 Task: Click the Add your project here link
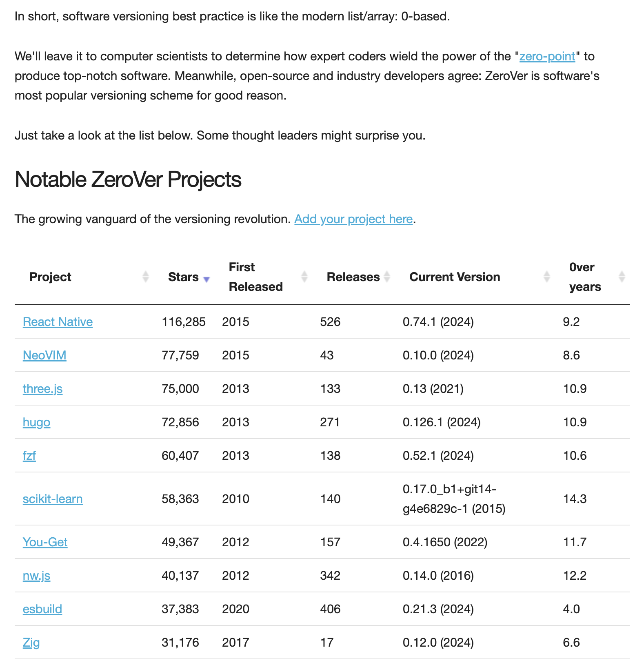coord(353,219)
